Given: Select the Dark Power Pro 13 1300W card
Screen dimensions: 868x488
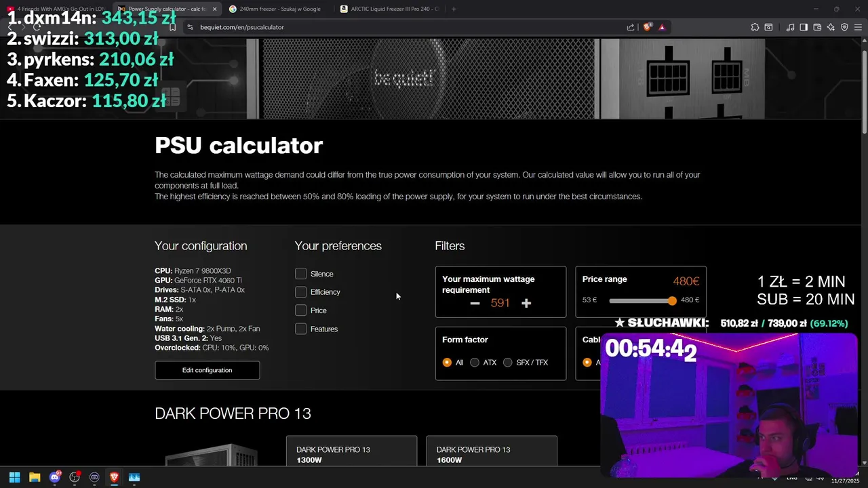Looking at the screenshot, I should [351, 451].
